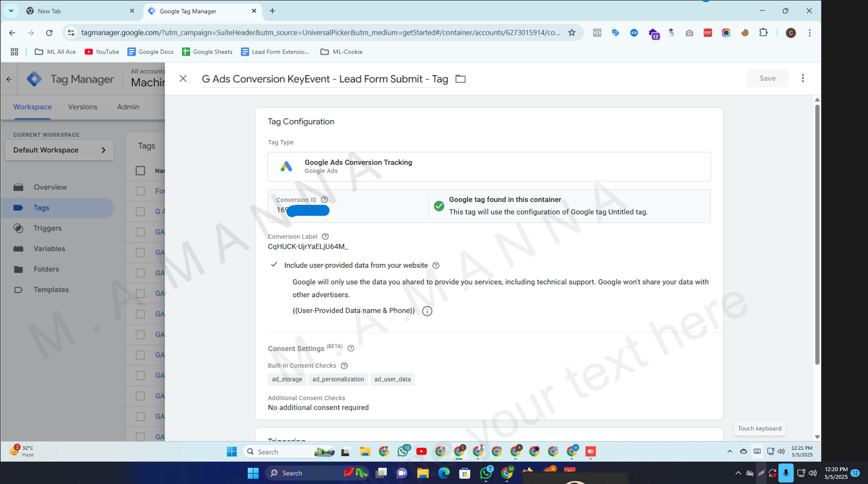Click the ad_personalization consent chip
868x484 pixels.
click(338, 379)
